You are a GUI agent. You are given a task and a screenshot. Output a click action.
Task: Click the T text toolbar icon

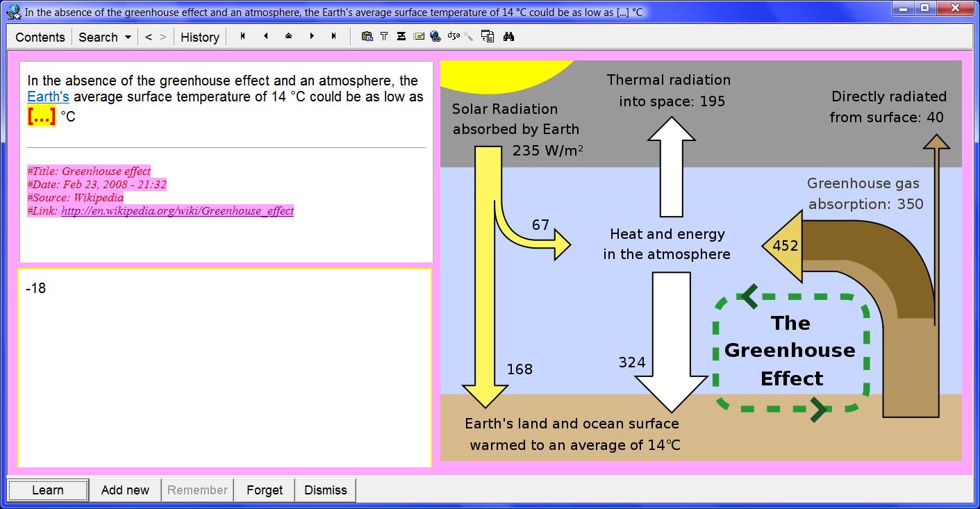click(384, 37)
